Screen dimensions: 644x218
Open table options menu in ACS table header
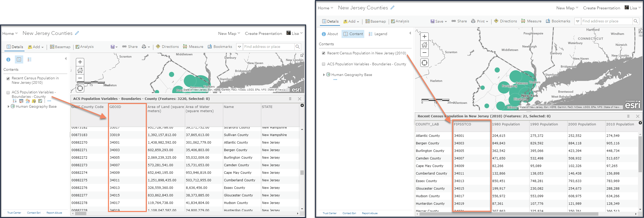pos(290,99)
